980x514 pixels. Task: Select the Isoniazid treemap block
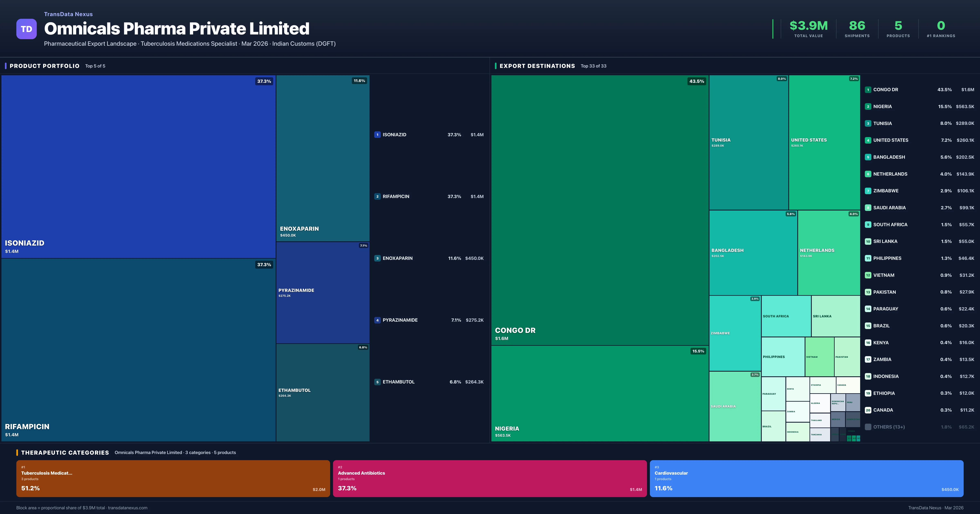tap(138, 166)
